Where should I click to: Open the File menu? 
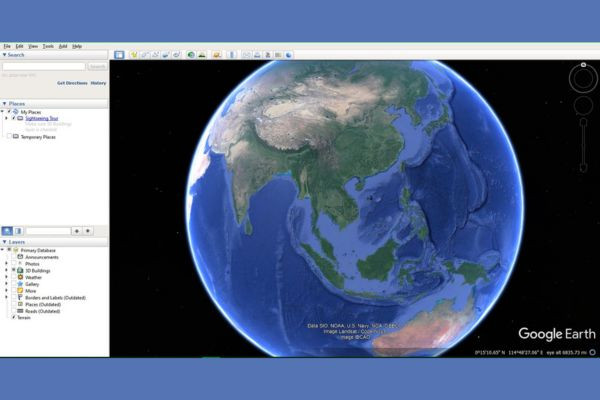tap(7, 46)
